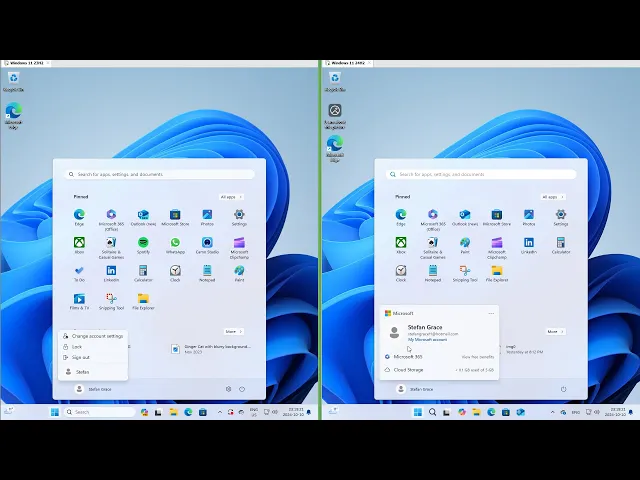Open Recycle Bin on the left desktop
The image size is (640, 480).
pos(13,81)
